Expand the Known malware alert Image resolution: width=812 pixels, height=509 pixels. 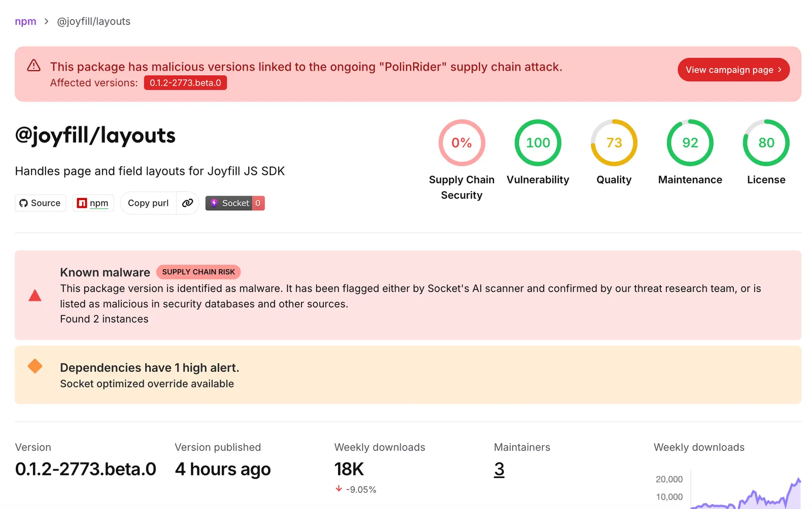(408, 295)
